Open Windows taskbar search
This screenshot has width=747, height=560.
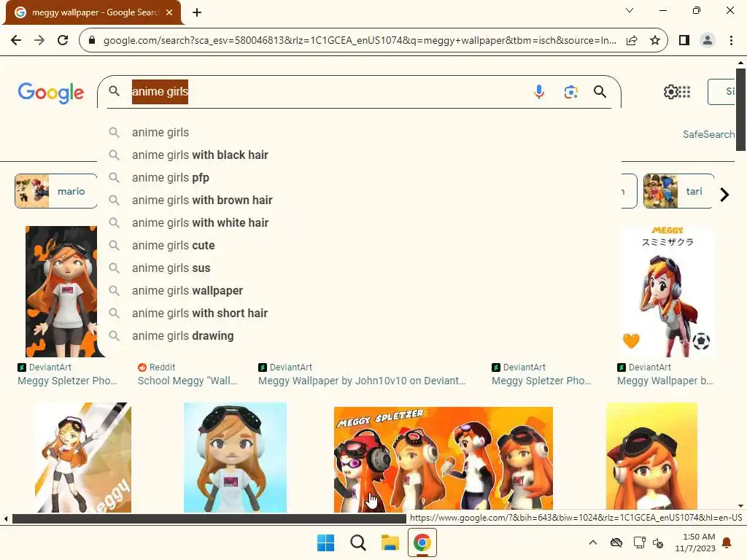(357, 542)
